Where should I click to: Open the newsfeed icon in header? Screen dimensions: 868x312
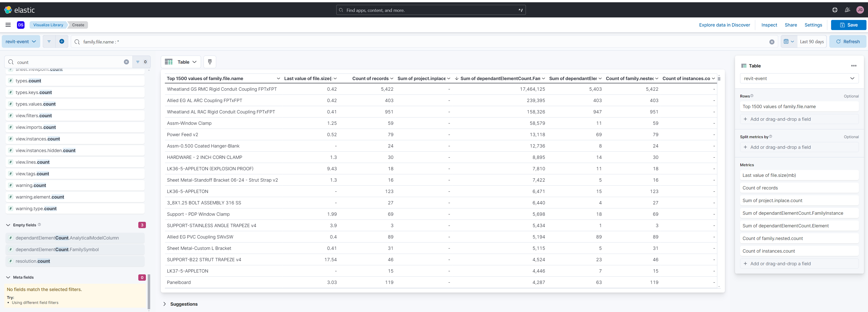click(x=847, y=10)
